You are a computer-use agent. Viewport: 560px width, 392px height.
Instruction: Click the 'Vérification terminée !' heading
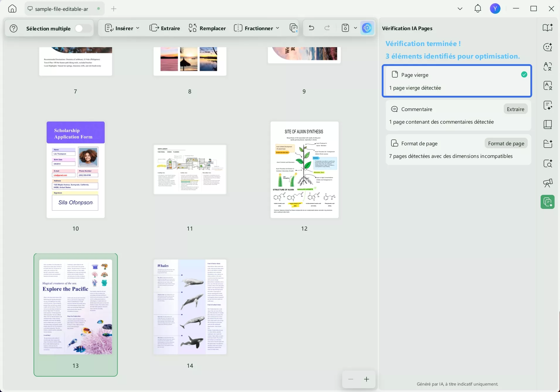click(x=423, y=44)
